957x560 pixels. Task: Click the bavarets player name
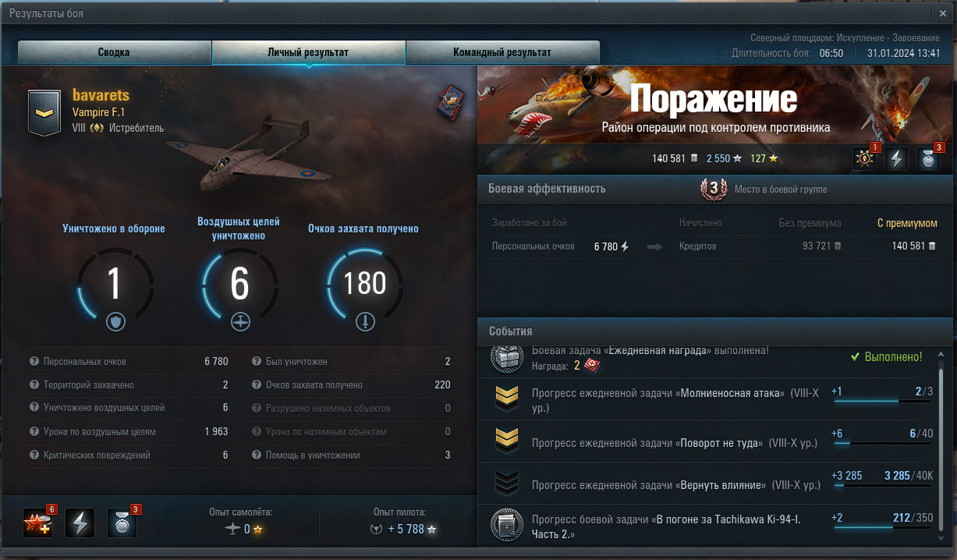101,95
